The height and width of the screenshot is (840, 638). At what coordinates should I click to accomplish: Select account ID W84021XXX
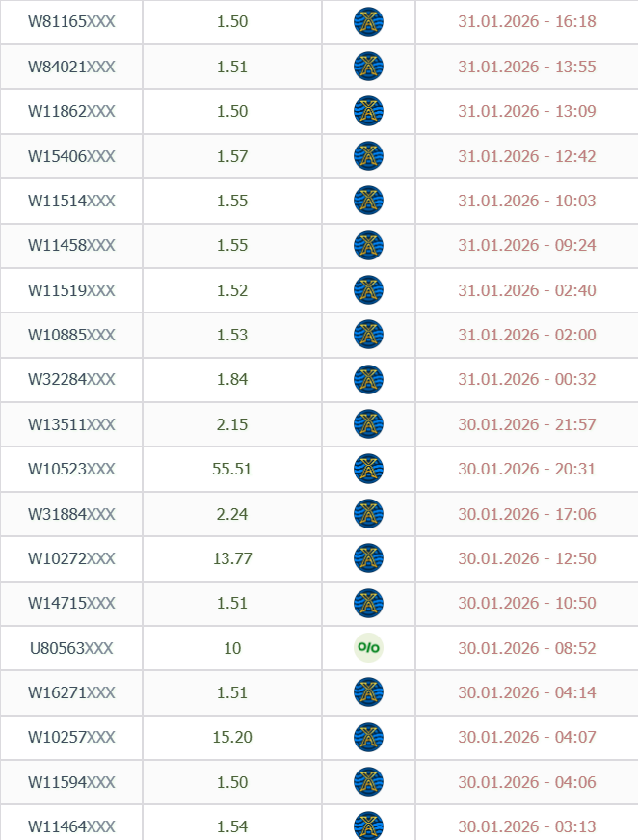pyautogui.click(x=71, y=67)
